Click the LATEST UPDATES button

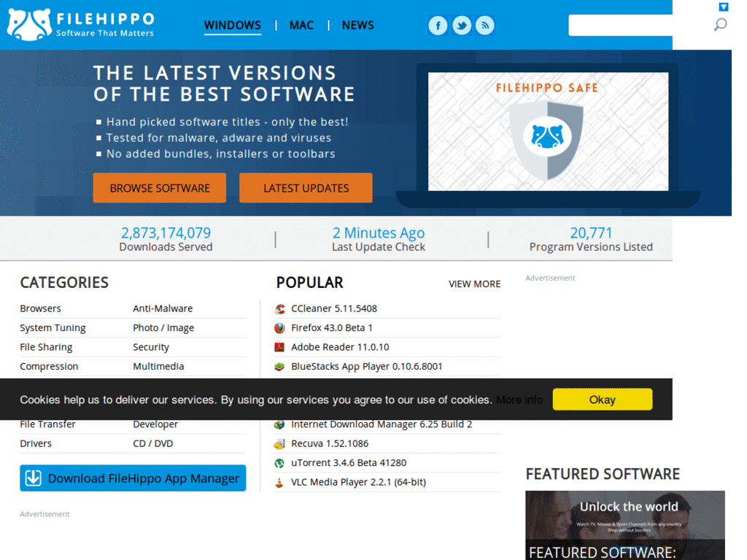pos(306,188)
